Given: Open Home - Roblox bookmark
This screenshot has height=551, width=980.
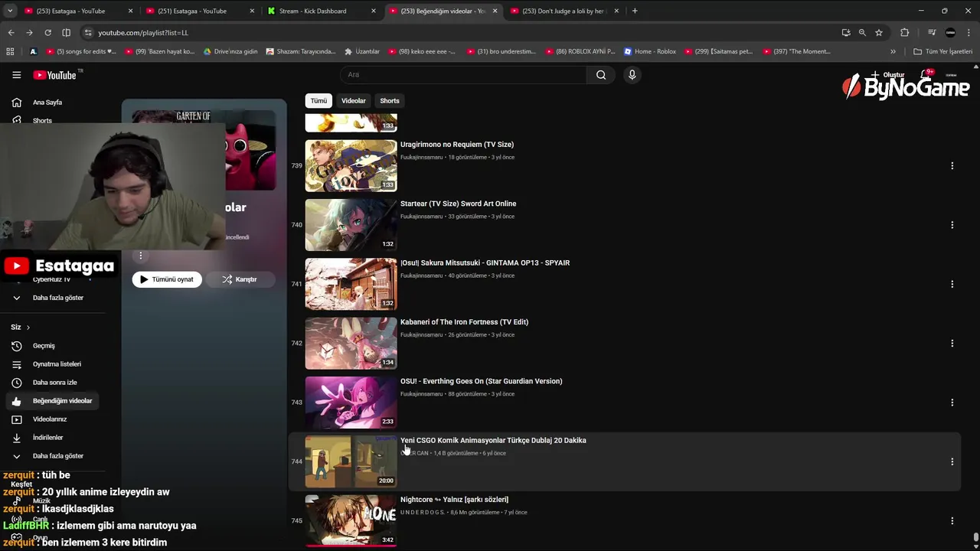Looking at the screenshot, I should point(650,51).
